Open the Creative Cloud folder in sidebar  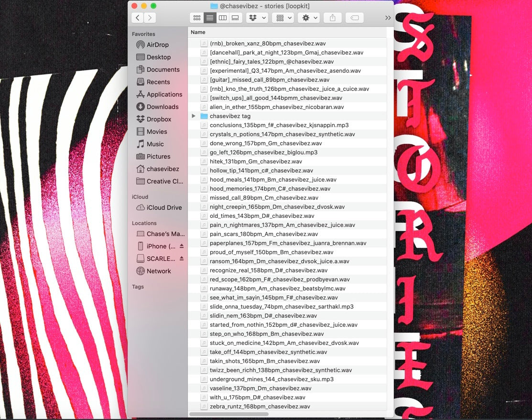pos(160,181)
